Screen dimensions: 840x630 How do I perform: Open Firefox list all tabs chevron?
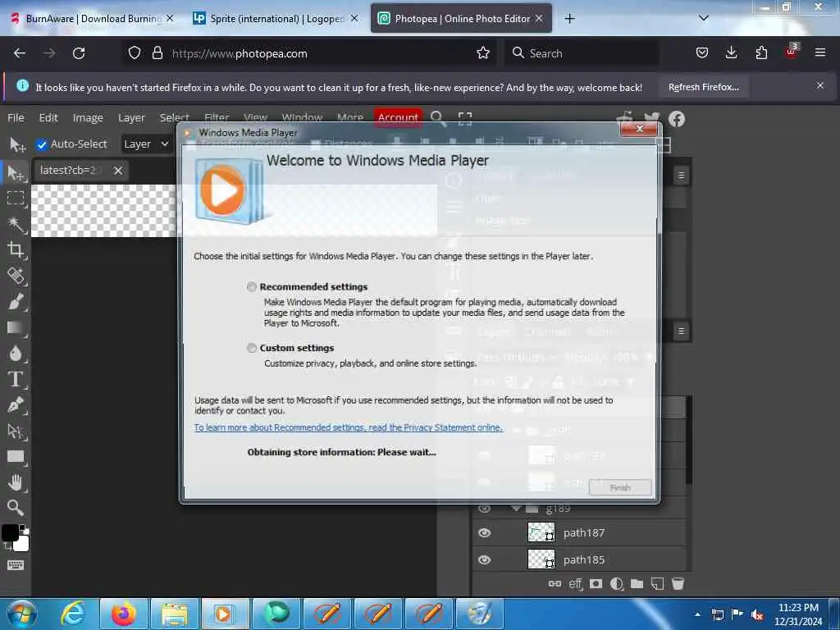pos(703,18)
